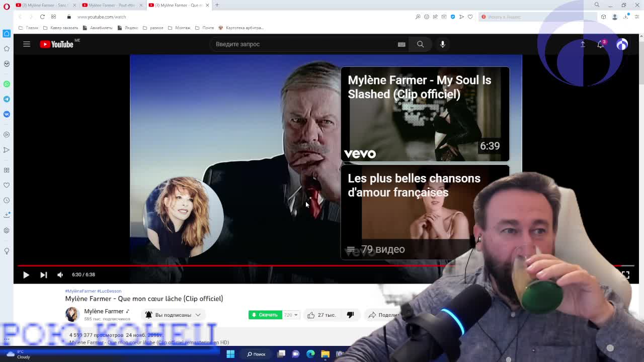Click the channel avatar below the video

(x=72, y=315)
